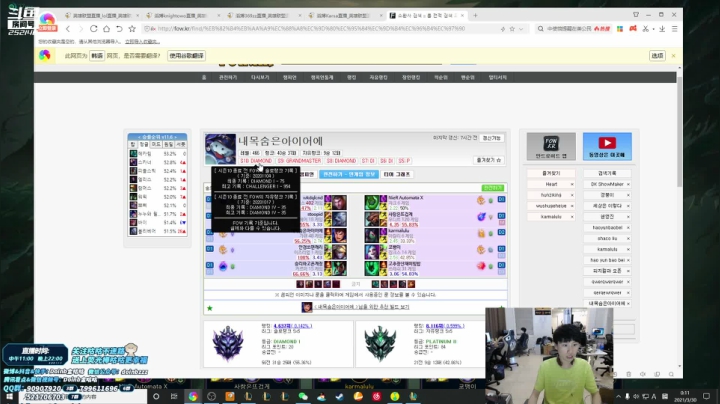Open the Cortana search circle on taskbar
720x404 pixels.
click(x=156, y=397)
